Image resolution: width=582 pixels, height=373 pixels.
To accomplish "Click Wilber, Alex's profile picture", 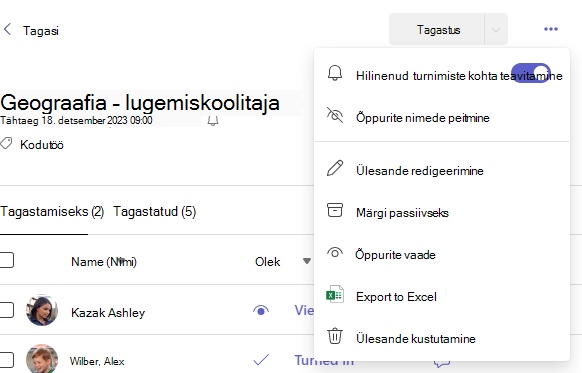I will [42, 359].
